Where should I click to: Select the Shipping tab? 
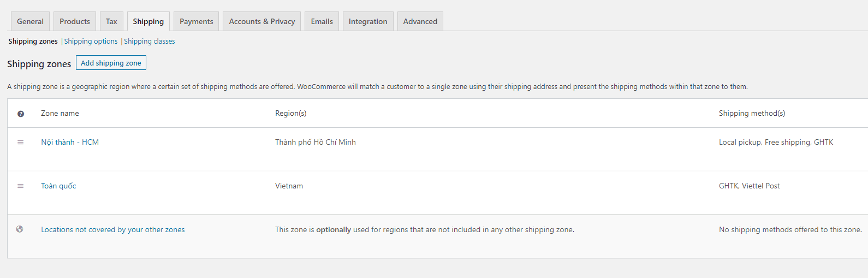click(148, 21)
